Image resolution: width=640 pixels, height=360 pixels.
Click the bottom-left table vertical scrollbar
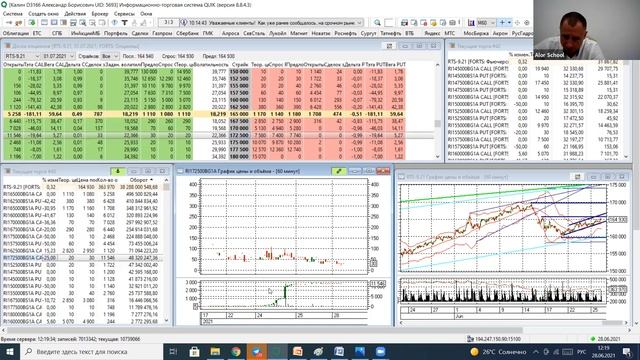166,250
